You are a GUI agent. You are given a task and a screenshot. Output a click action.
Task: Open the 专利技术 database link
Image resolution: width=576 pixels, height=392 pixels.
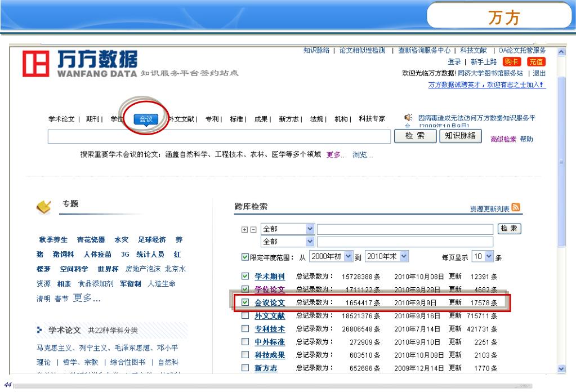(x=270, y=329)
